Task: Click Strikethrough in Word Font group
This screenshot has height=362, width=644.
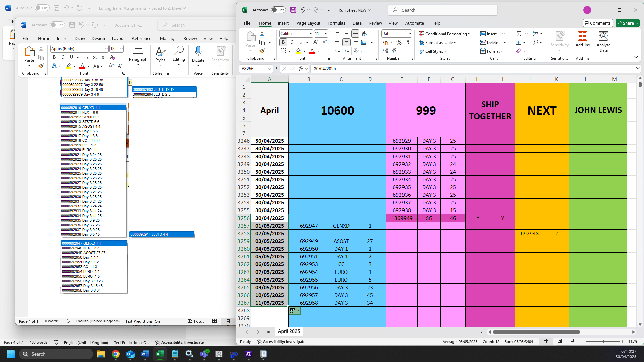Action: [x=86, y=57]
